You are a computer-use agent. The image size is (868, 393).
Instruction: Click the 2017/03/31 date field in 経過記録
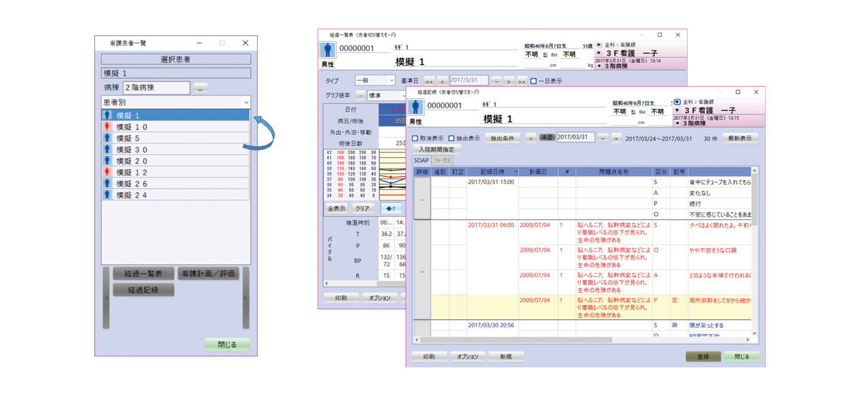click(575, 138)
